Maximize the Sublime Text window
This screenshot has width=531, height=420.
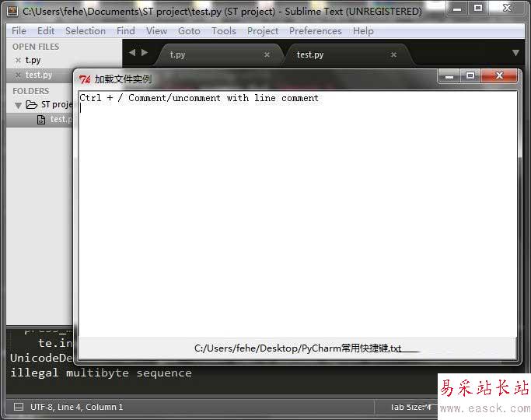tap(478, 8)
